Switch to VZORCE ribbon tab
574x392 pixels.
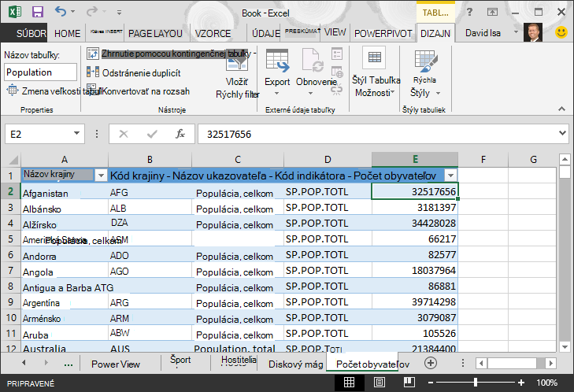point(213,33)
